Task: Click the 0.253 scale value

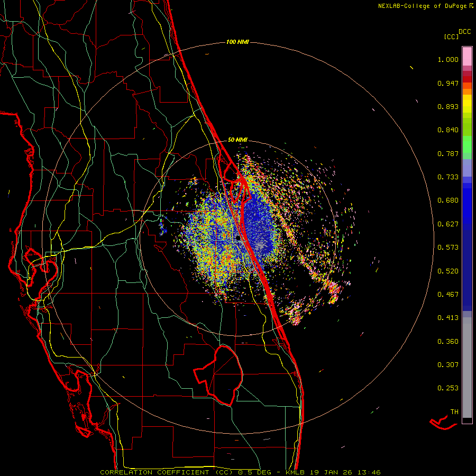Action: pyautogui.click(x=448, y=388)
